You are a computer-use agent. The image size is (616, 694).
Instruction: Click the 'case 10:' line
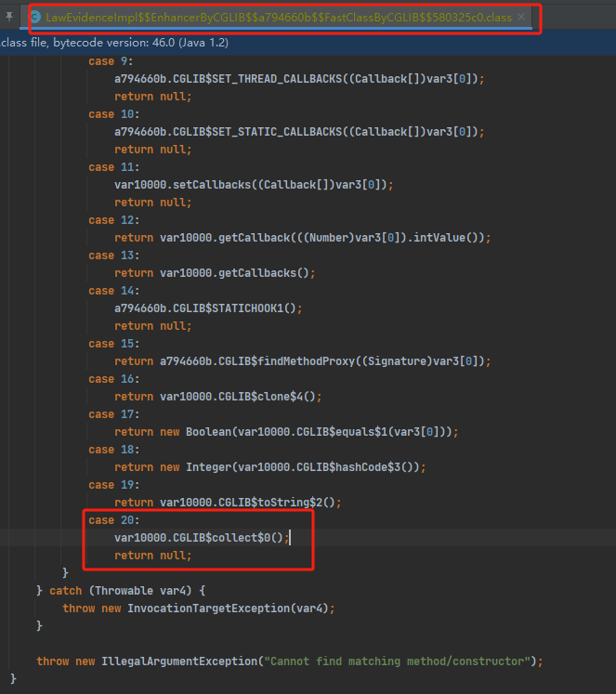(114, 114)
